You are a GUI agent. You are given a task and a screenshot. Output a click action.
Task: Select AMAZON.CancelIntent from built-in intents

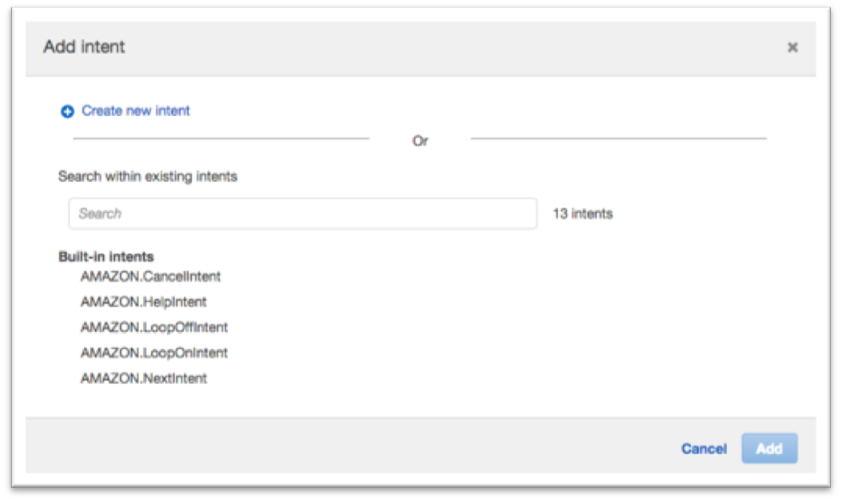tap(151, 276)
